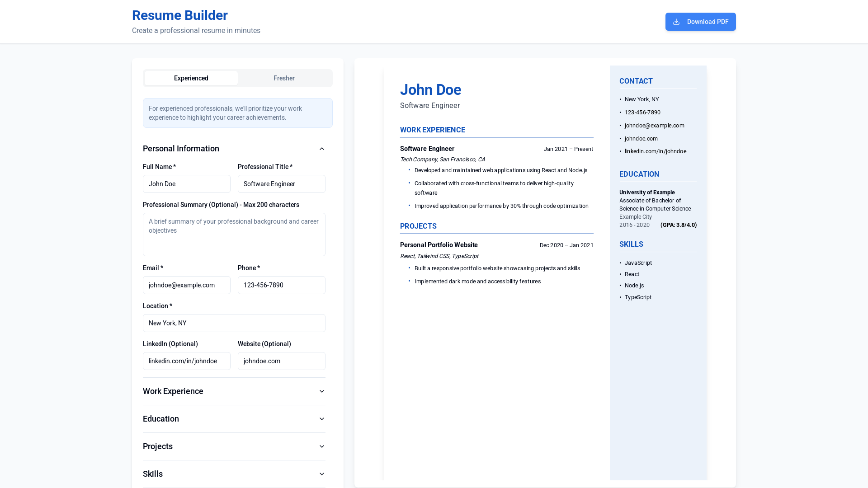868x488 pixels.
Task: Click the Website input field
Action: coord(282,361)
